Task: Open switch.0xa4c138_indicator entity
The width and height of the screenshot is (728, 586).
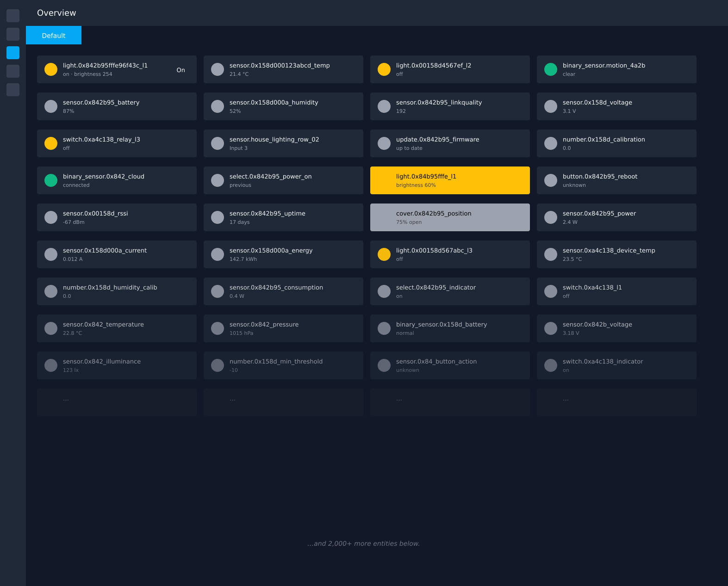Action: click(x=616, y=365)
